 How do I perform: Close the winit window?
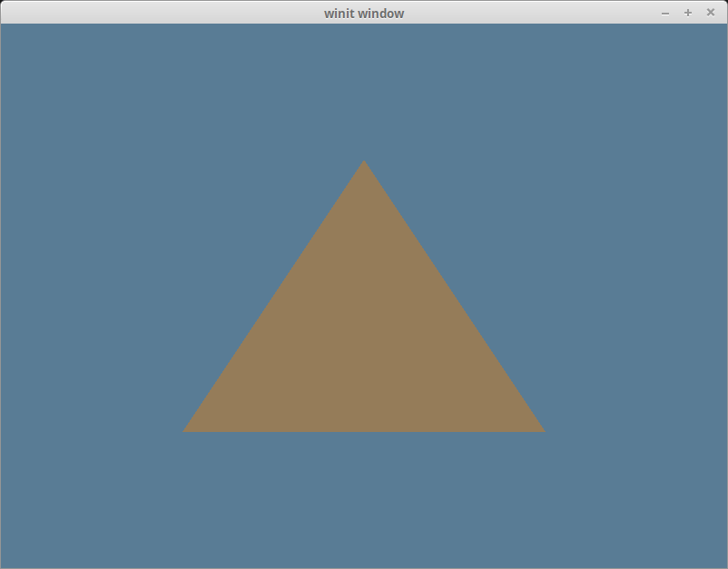[712, 13]
